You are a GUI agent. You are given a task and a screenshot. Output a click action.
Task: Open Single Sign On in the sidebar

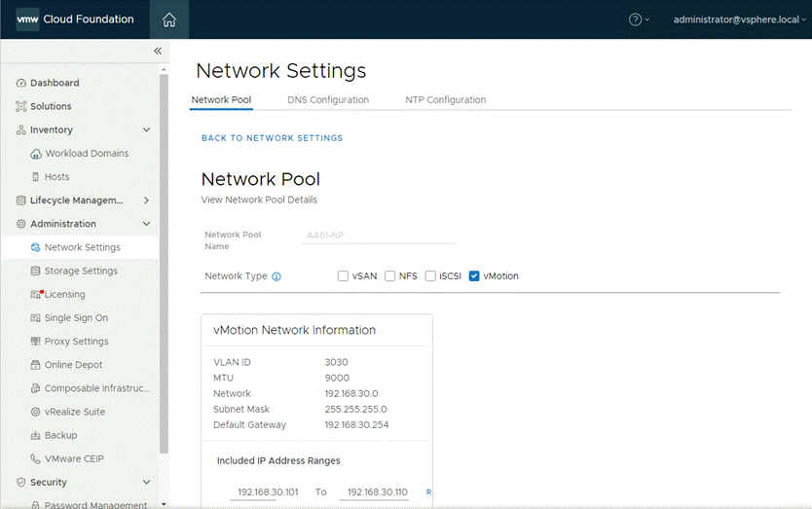76,318
